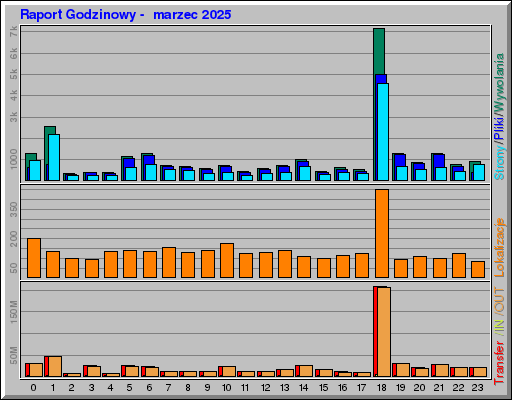This screenshot has height=400, width=512.
Task: Click the hour label 16 on x-axis
Action: [342, 388]
